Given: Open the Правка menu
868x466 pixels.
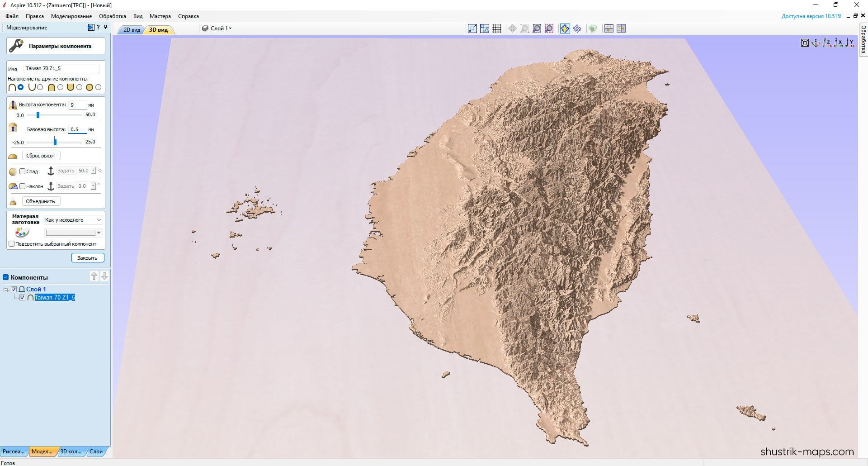Looking at the screenshot, I should (35, 16).
